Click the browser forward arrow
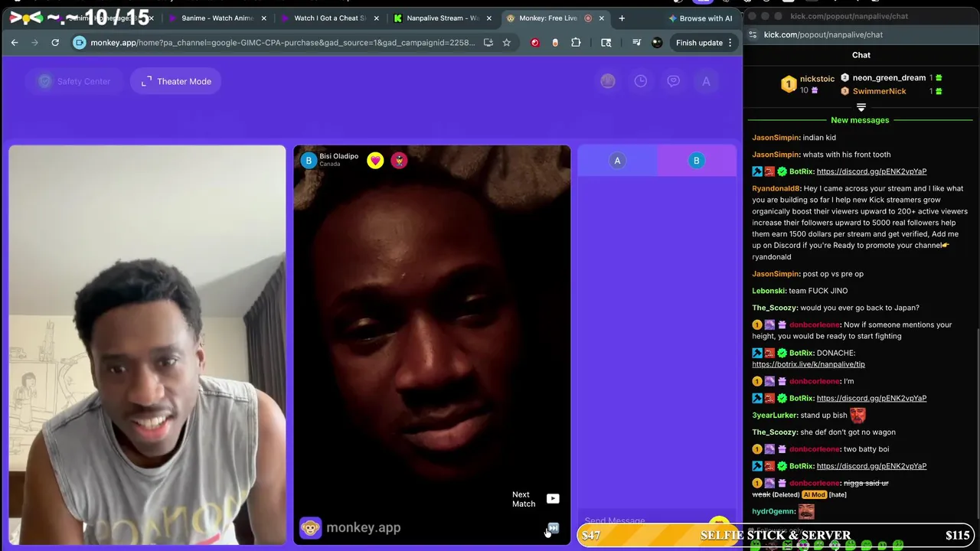The height and width of the screenshot is (551, 980). point(34,43)
